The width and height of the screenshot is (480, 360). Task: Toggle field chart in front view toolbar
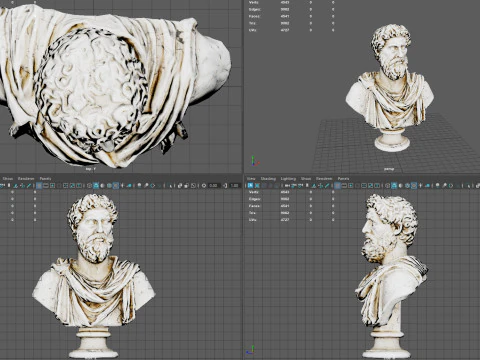tap(66, 185)
